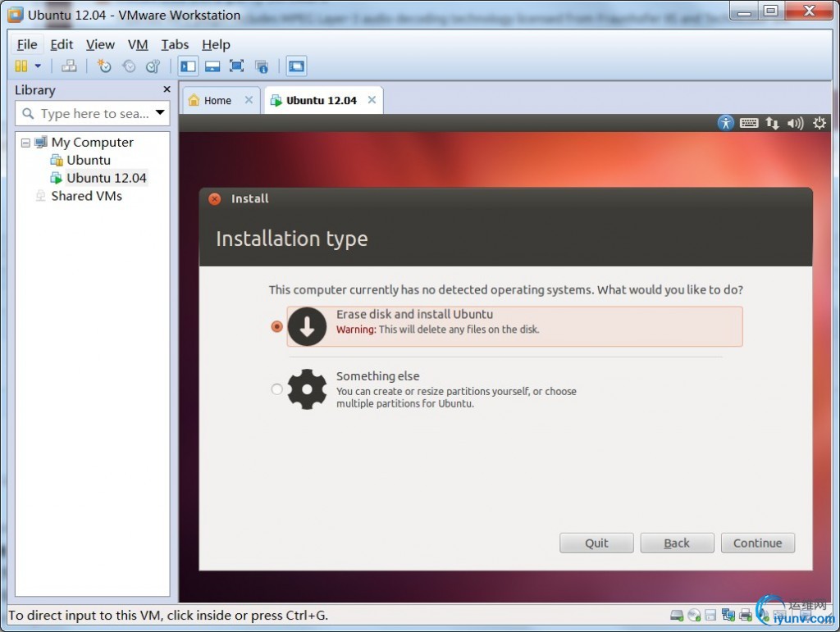
Task: Open the power options dropdown arrow
Action: click(38, 66)
